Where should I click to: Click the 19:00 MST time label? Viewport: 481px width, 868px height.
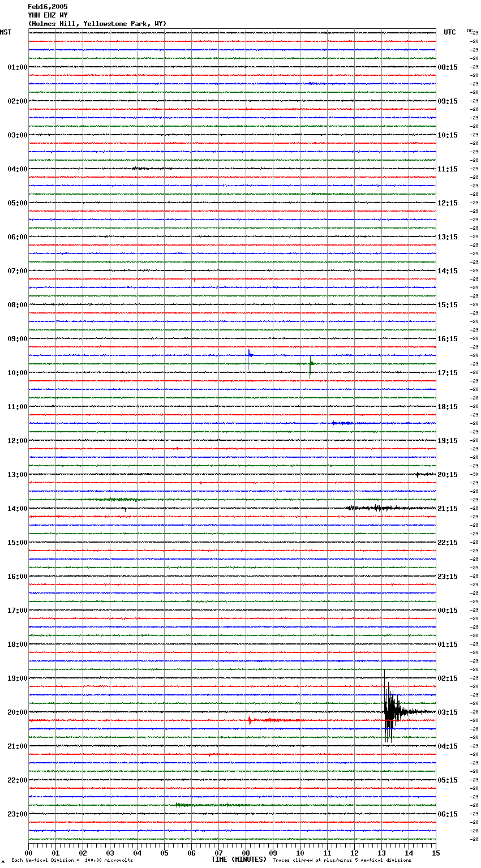(17, 678)
